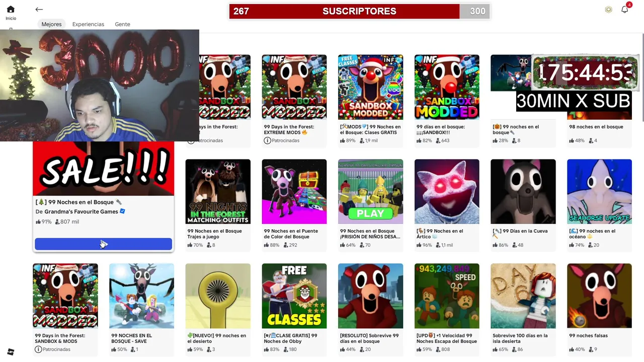Click the info icon next to Patrocinadas under EXTREME MODS
The width and height of the screenshot is (644, 362).
267,140
